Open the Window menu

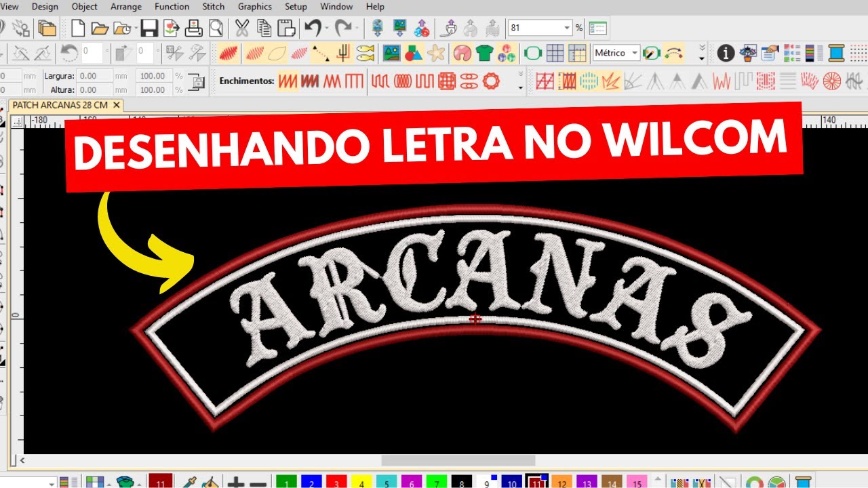tap(336, 7)
